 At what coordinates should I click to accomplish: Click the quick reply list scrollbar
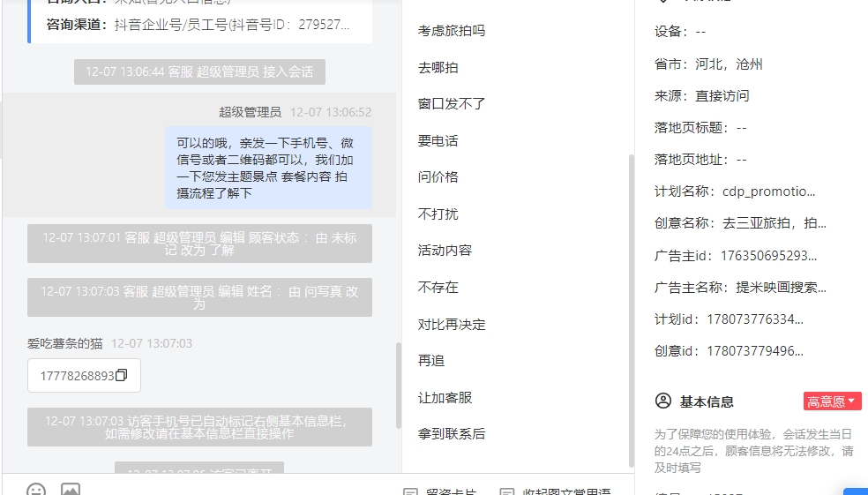631,310
